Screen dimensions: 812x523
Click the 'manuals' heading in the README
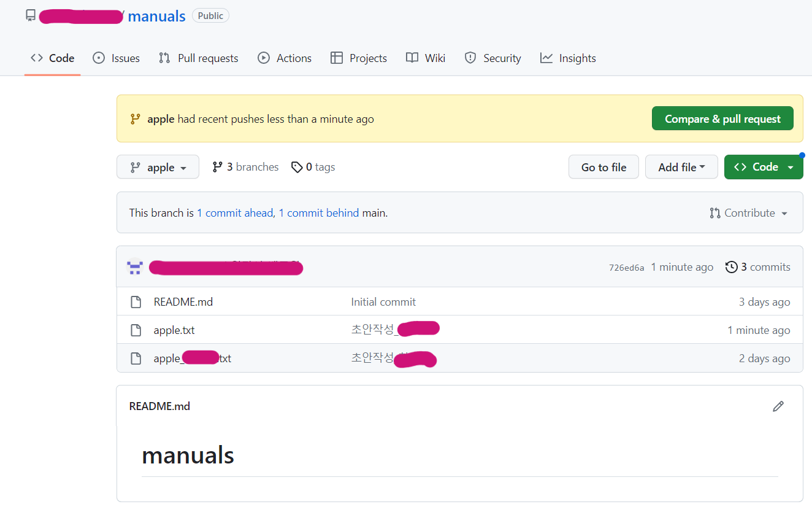(x=188, y=455)
